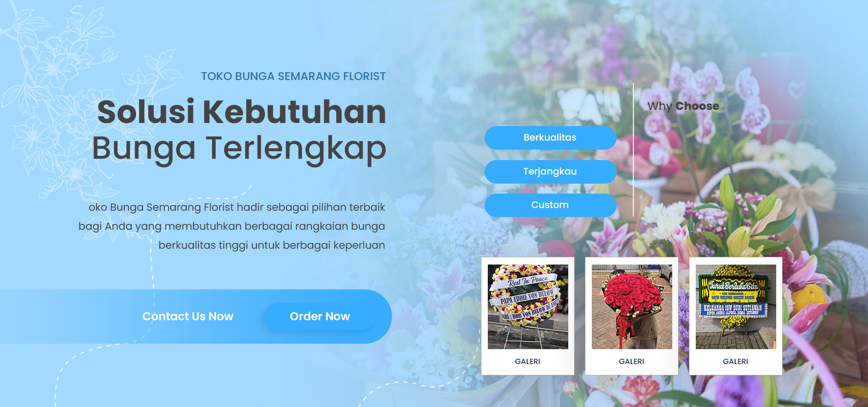The width and height of the screenshot is (868, 407).
Task: Open the red rose bouquet thumbnail
Action: 632,307
